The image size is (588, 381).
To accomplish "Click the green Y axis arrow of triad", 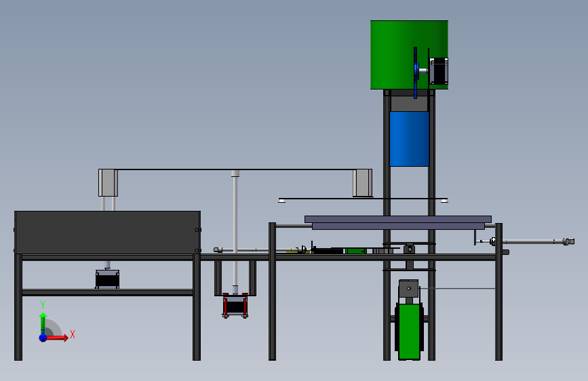I will [x=43, y=323].
